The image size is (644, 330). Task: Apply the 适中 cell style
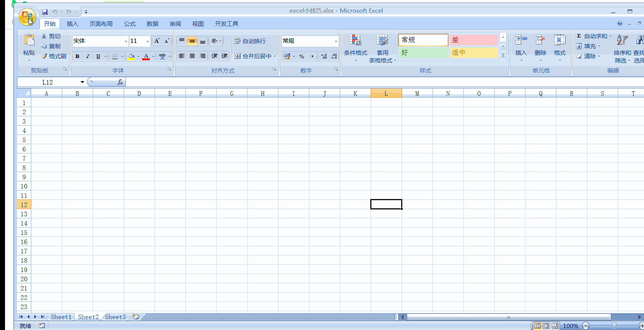point(474,53)
